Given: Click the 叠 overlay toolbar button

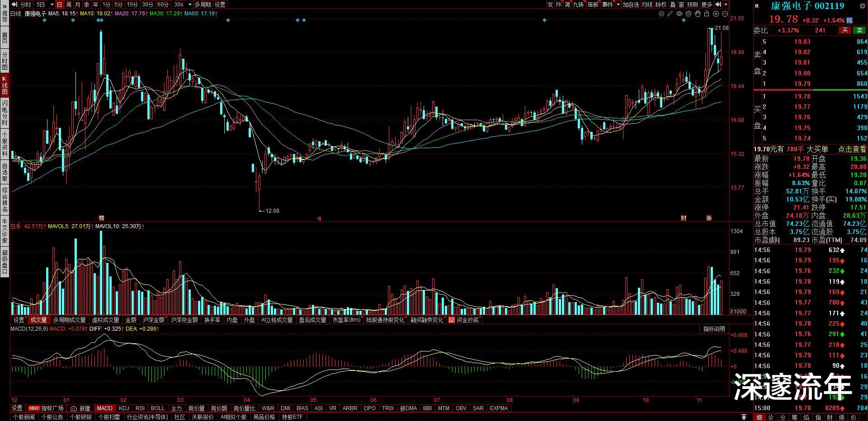Looking at the screenshot, I should point(673,5).
